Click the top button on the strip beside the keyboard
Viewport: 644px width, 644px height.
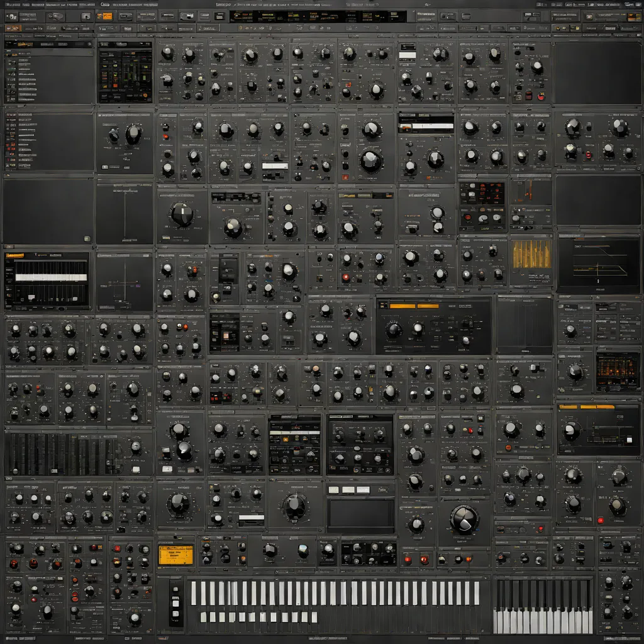tap(176, 590)
